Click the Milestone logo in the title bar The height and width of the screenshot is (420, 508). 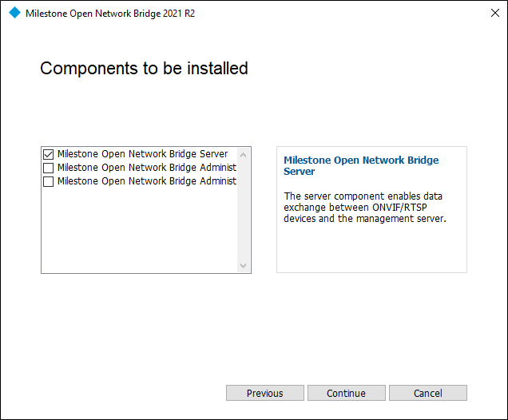14,14
